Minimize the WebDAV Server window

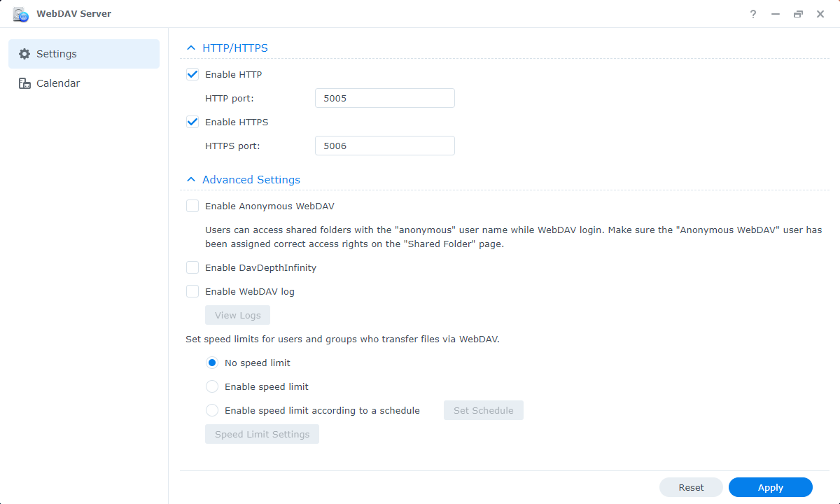point(776,14)
